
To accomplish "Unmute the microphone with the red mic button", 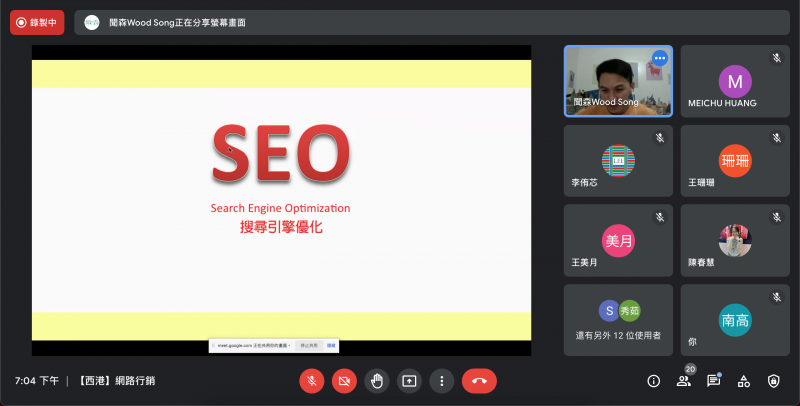I will (312, 381).
